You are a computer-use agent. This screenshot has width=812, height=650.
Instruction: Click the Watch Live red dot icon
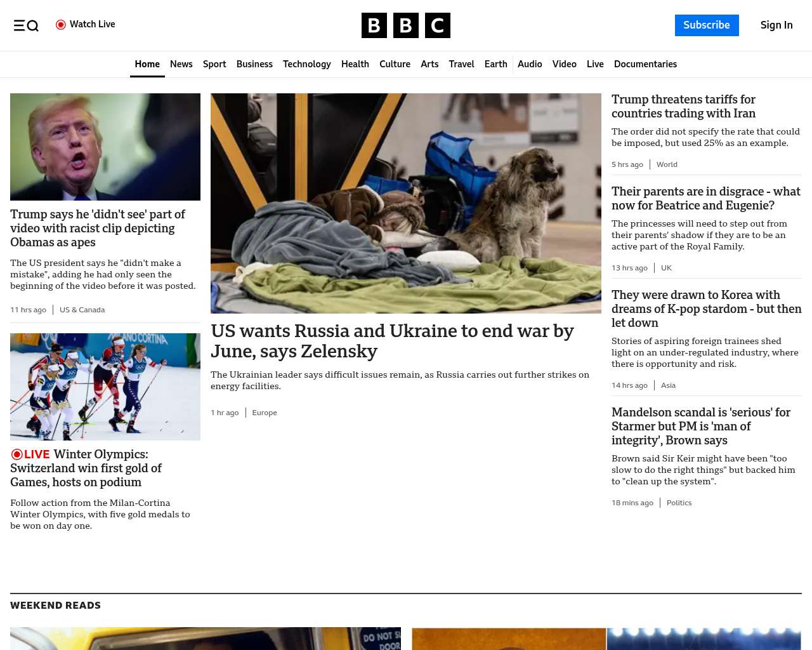[61, 25]
